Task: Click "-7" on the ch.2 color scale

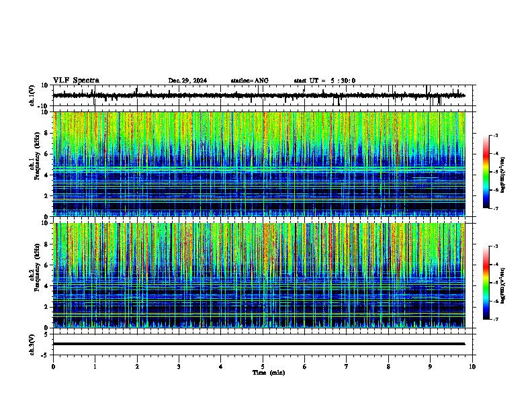Action: (x=495, y=319)
